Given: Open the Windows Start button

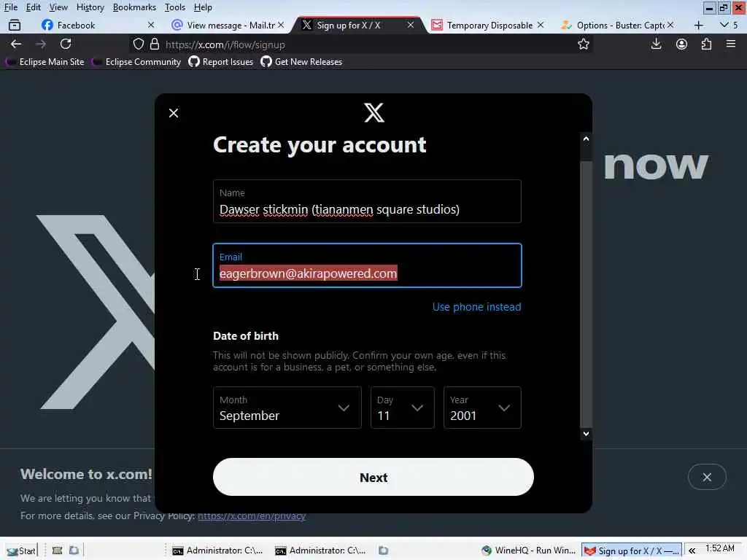Looking at the screenshot, I should [x=20, y=551].
